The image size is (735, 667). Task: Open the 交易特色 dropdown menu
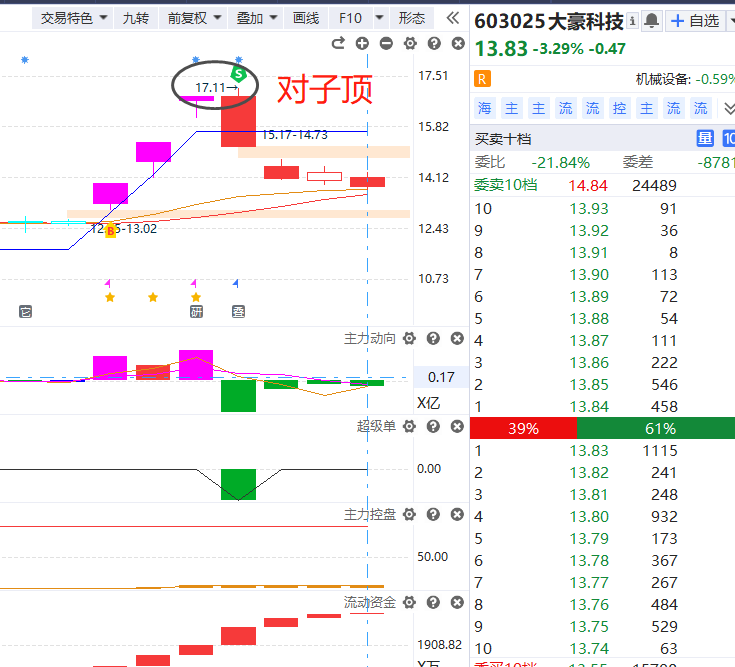click(73, 18)
